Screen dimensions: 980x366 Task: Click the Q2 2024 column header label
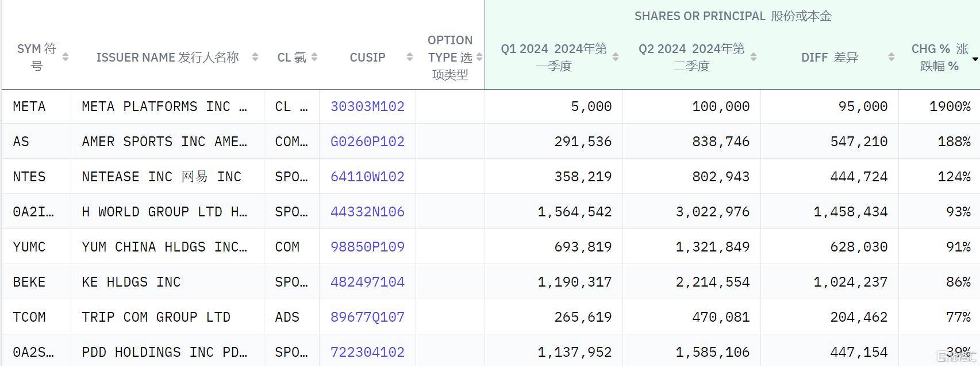click(x=691, y=57)
